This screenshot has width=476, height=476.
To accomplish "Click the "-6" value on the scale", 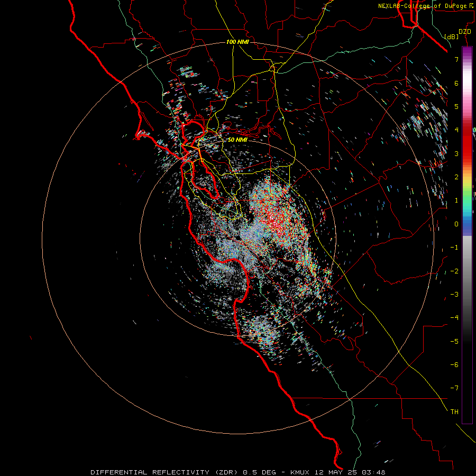I will point(454,365).
